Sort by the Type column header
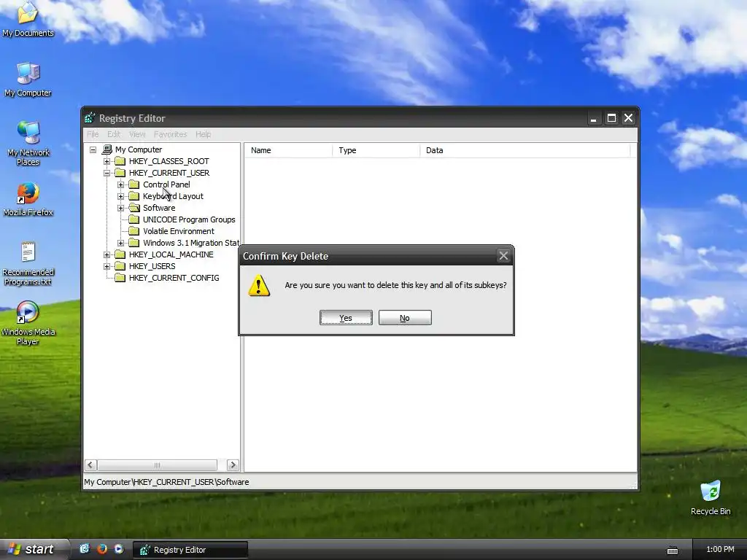 pos(376,150)
